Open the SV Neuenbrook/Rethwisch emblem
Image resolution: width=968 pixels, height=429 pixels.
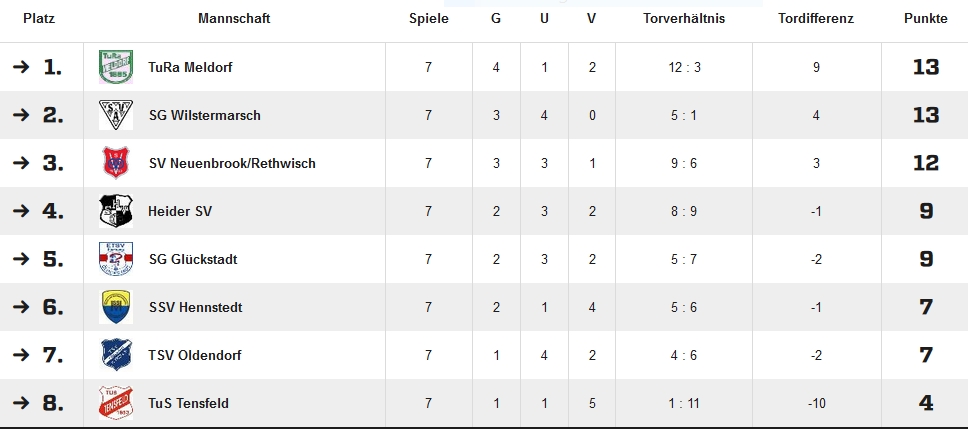[115, 163]
